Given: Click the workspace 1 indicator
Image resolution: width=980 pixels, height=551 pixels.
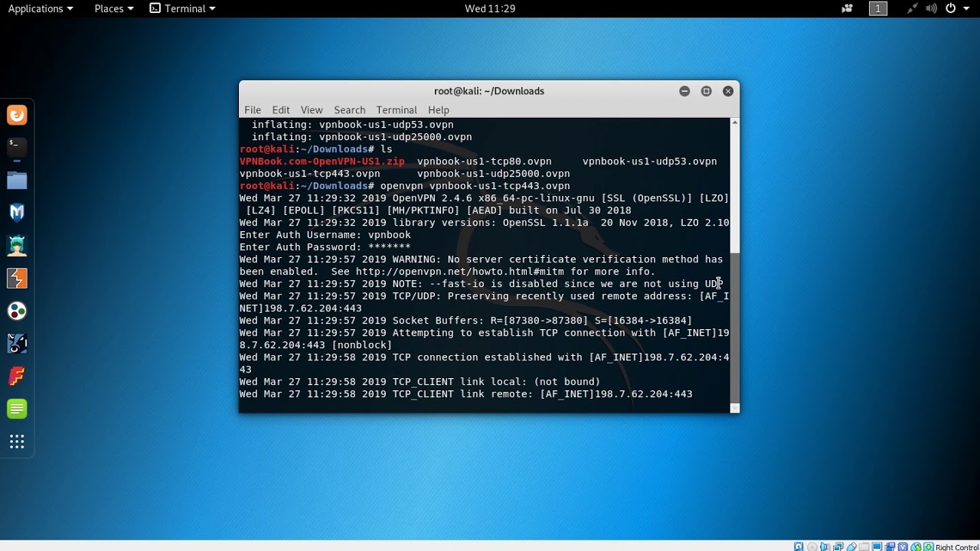Looking at the screenshot, I should tap(878, 8).
